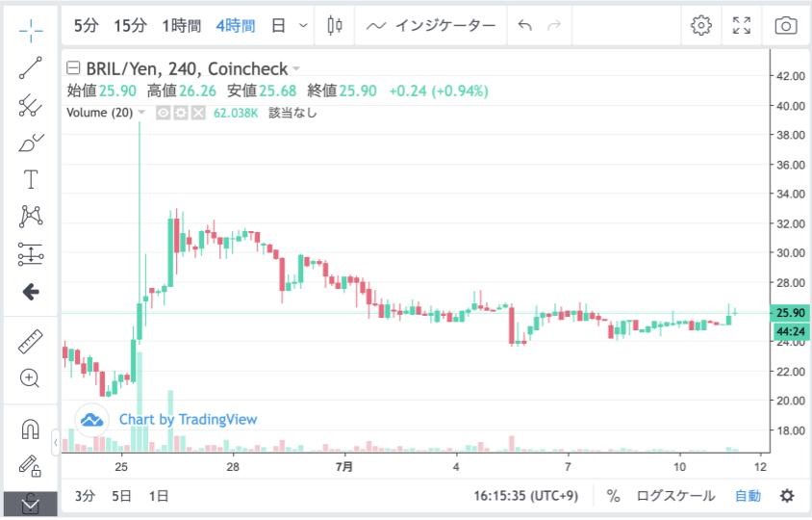The width and height of the screenshot is (812, 520).
Task: Take a chart snapshot with camera icon
Action: 786,26
